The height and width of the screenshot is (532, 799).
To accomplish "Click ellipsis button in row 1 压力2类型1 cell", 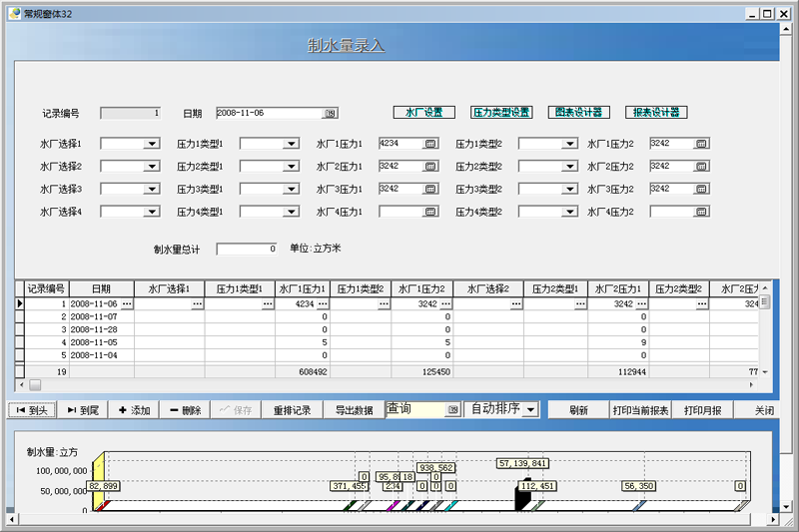I will 580,303.
